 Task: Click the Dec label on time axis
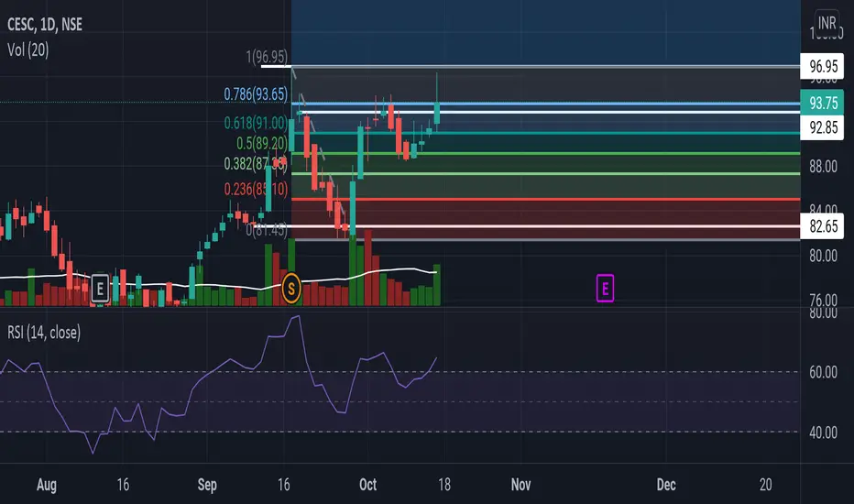(x=666, y=485)
